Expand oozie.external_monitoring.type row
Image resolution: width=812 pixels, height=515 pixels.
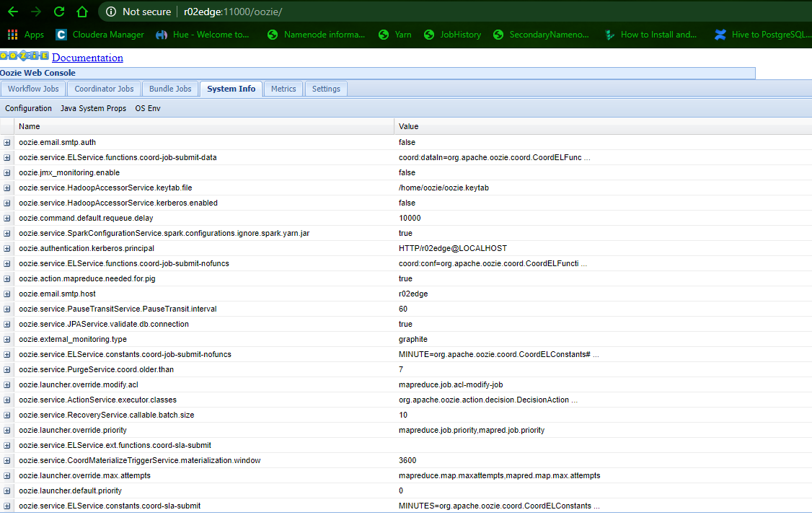click(x=6, y=339)
